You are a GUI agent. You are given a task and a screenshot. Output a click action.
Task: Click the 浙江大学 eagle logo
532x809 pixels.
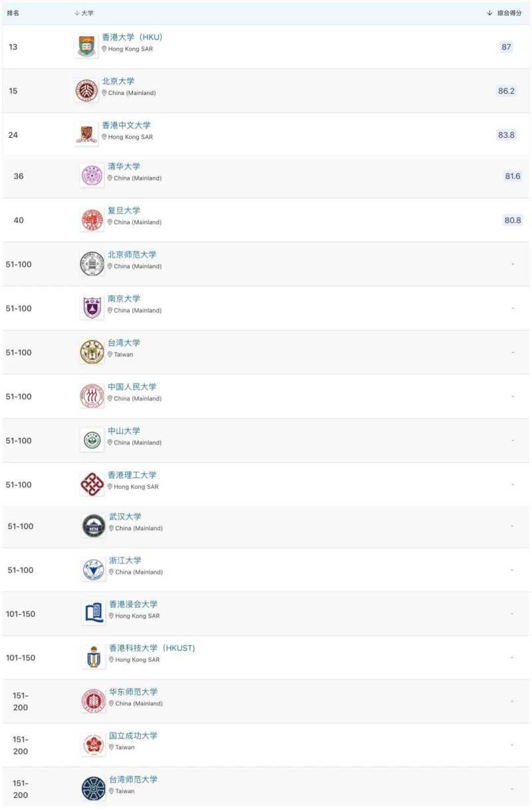[x=94, y=569]
